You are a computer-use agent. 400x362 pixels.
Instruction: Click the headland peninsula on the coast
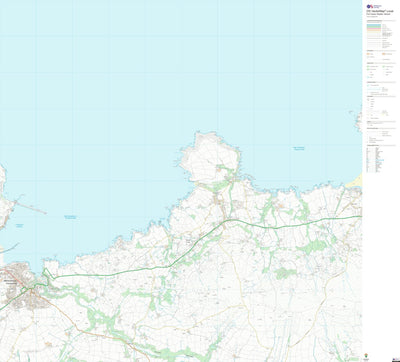pos(210,158)
